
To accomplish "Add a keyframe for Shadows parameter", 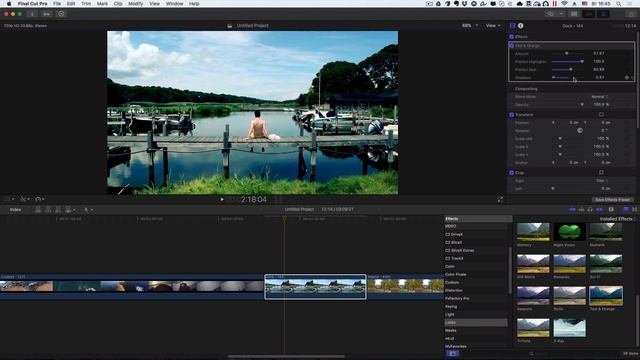I will 627,78.
